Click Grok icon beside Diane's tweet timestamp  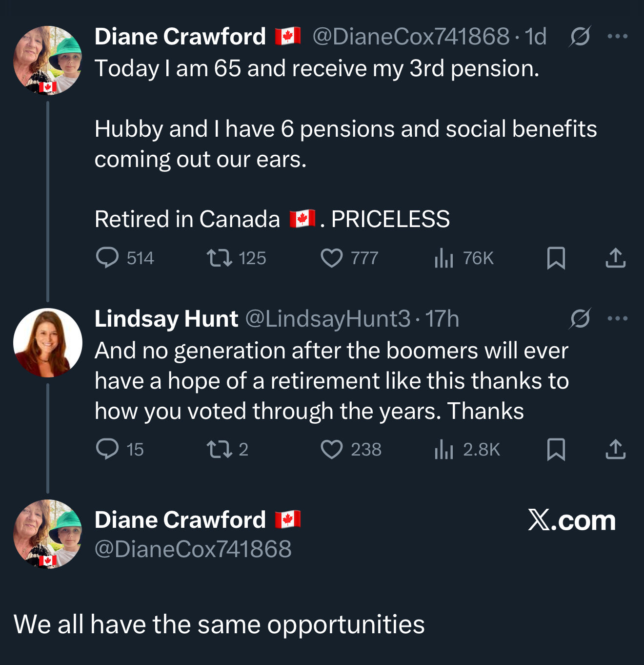tap(580, 36)
